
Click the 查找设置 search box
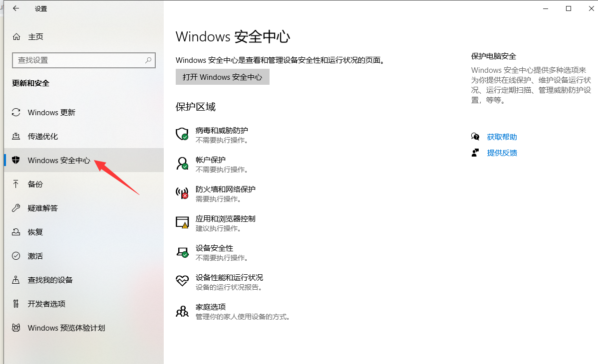coord(83,60)
